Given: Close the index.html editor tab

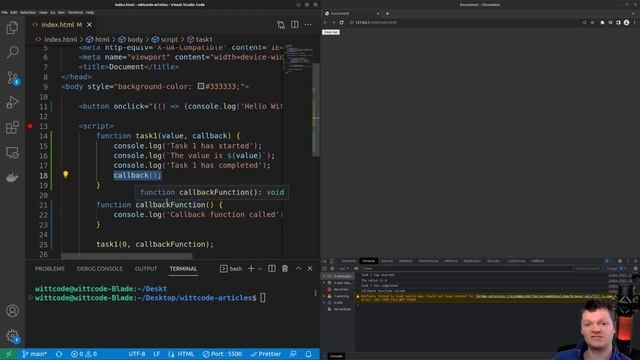Looking at the screenshot, I should tap(89, 25).
